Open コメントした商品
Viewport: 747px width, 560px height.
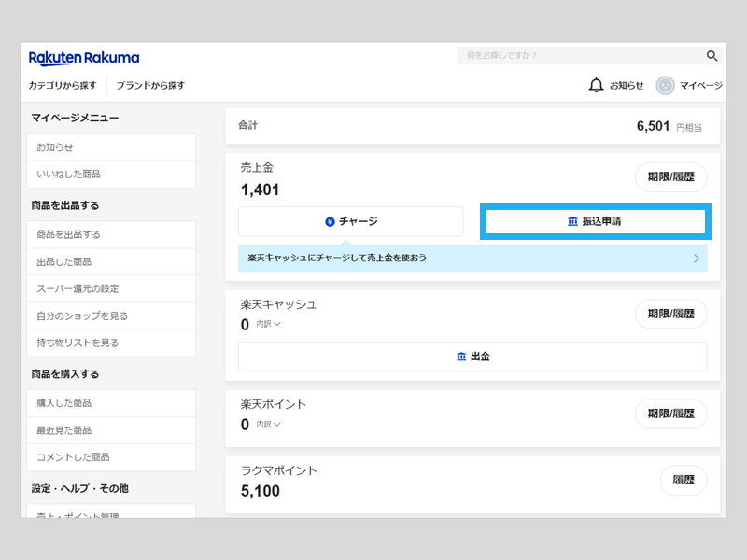tap(111, 457)
